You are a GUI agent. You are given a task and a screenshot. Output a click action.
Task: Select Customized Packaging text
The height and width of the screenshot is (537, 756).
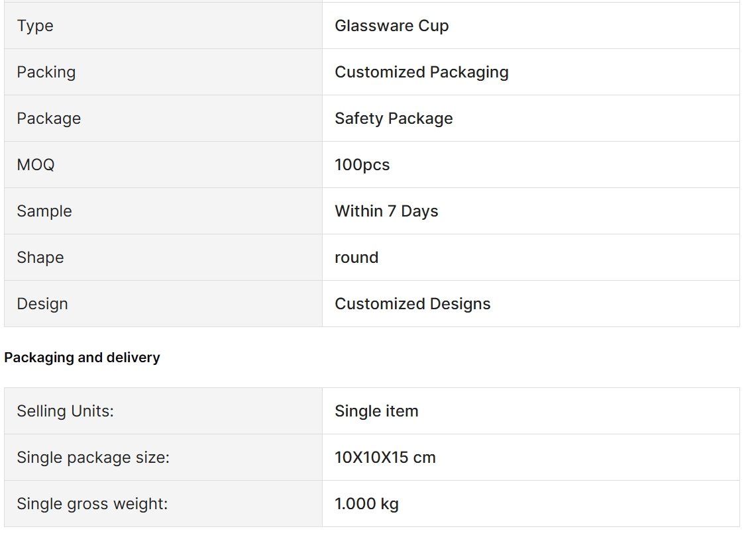[x=421, y=72]
